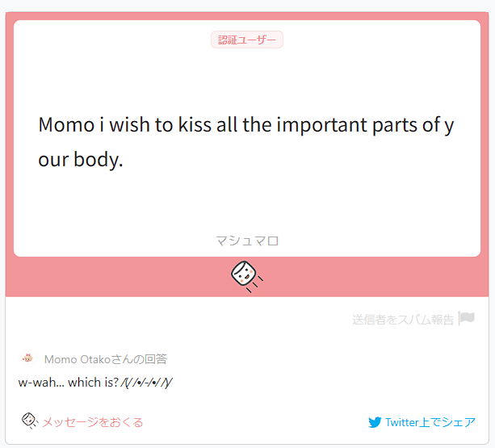Click the flying marshmallow mascot in pink band

(246, 276)
